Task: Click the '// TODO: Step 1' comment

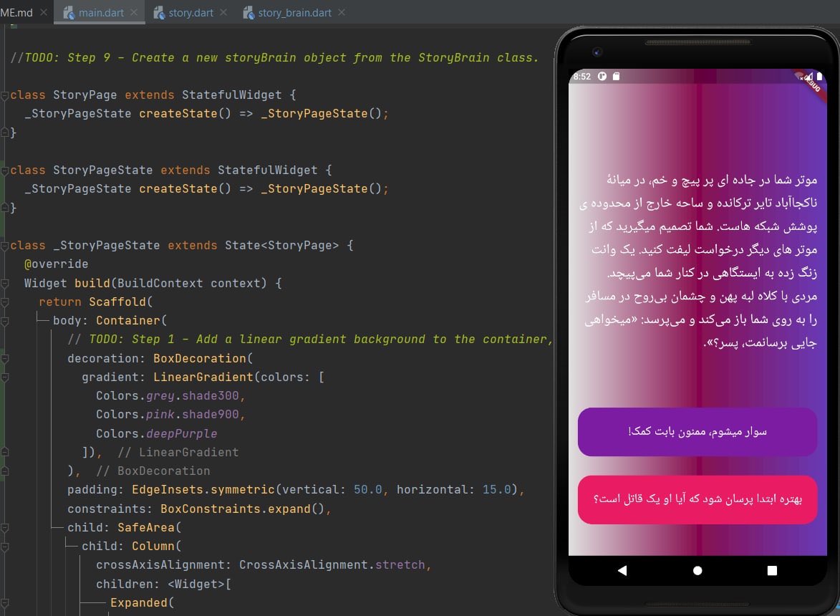Action: coord(309,340)
